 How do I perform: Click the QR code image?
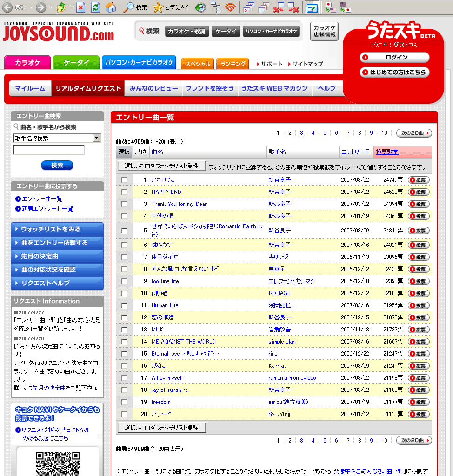pyautogui.click(x=58, y=464)
